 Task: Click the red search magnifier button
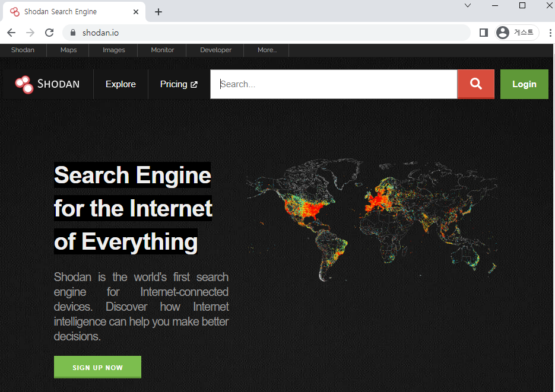point(475,84)
